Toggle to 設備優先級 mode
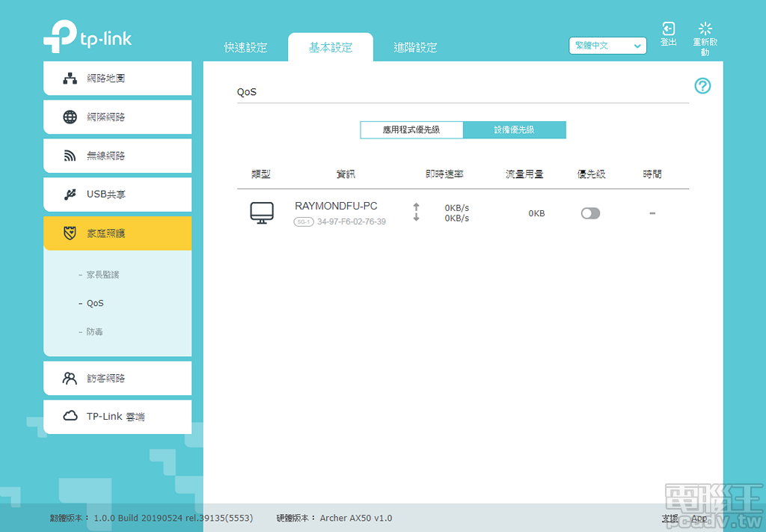Image resolution: width=766 pixels, height=532 pixels. click(x=515, y=129)
